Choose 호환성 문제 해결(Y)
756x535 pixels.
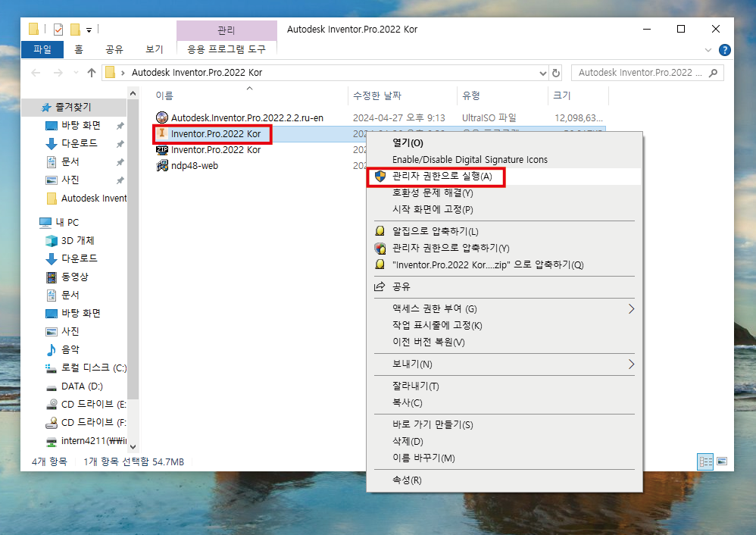pyautogui.click(x=505, y=192)
